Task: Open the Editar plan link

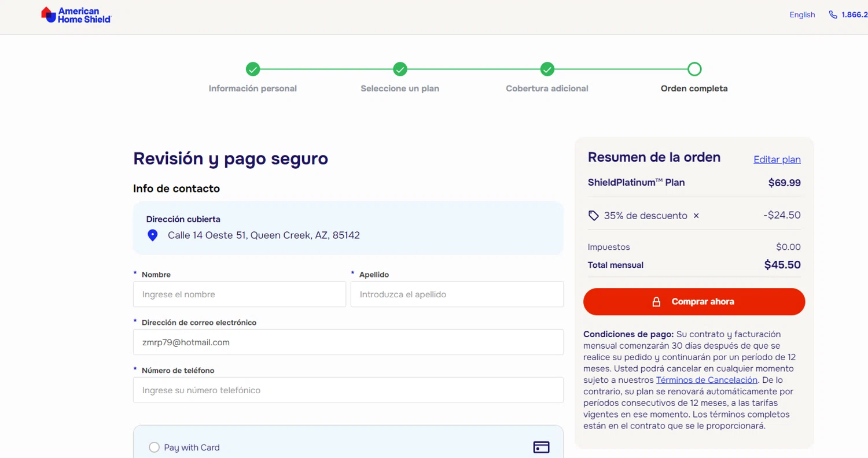Action: tap(777, 160)
